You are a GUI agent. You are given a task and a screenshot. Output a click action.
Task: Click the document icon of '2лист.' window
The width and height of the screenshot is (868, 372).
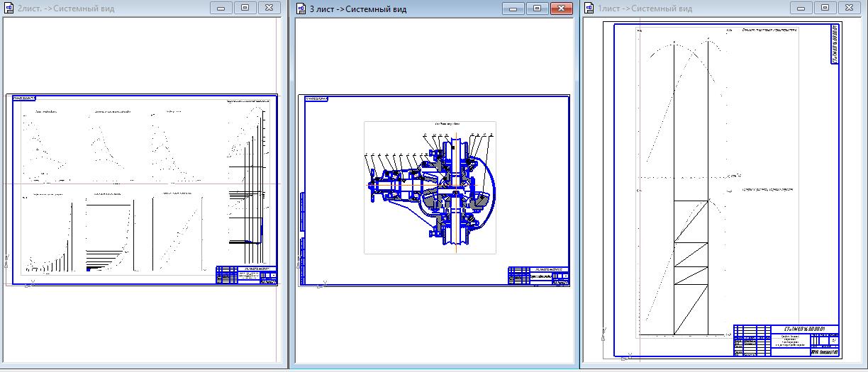[x=9, y=9]
